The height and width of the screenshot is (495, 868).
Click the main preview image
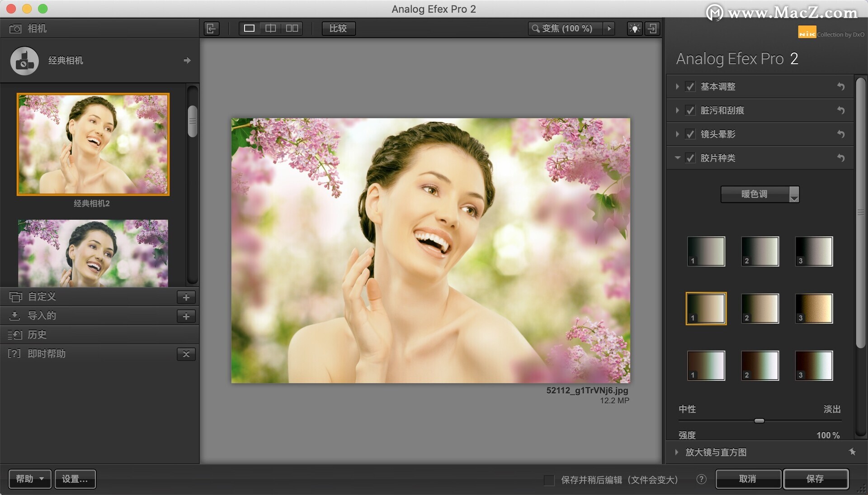click(431, 251)
